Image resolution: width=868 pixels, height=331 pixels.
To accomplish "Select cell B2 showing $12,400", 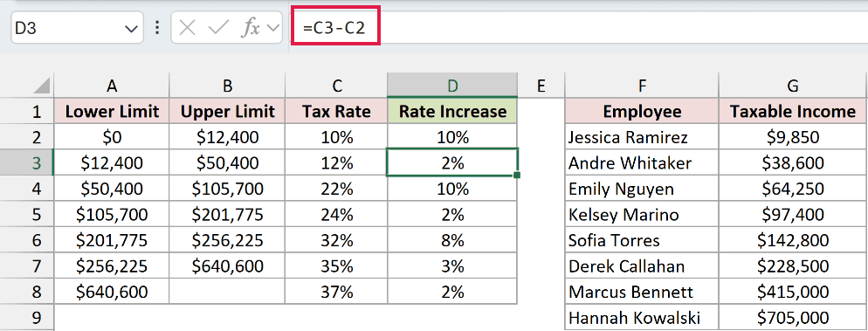I will 228,137.
